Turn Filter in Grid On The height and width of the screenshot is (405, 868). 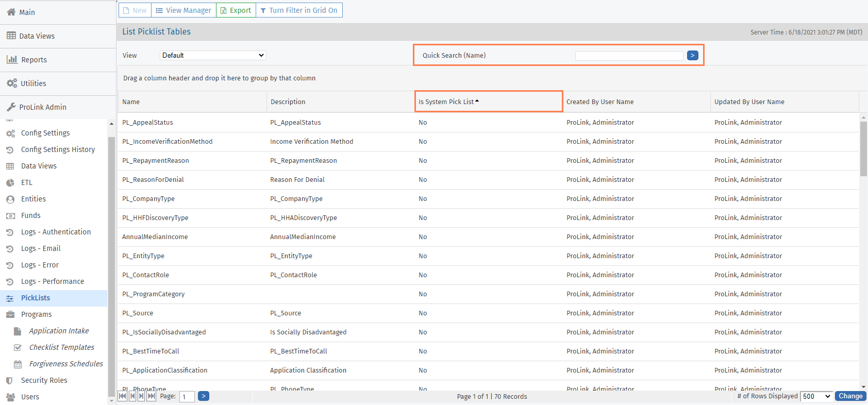coord(299,10)
